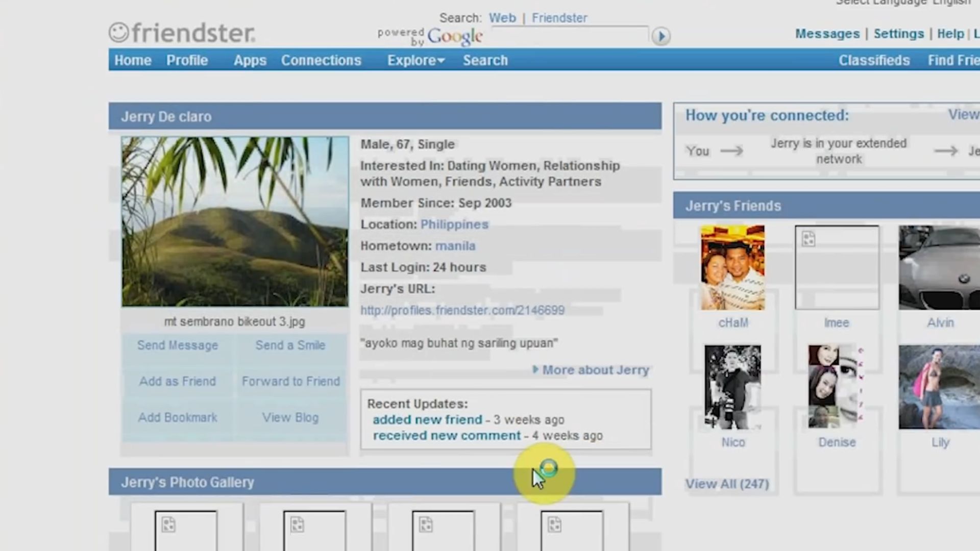The image size is (980, 551).
Task: Open Imee's broken image thumbnail
Action: (837, 267)
